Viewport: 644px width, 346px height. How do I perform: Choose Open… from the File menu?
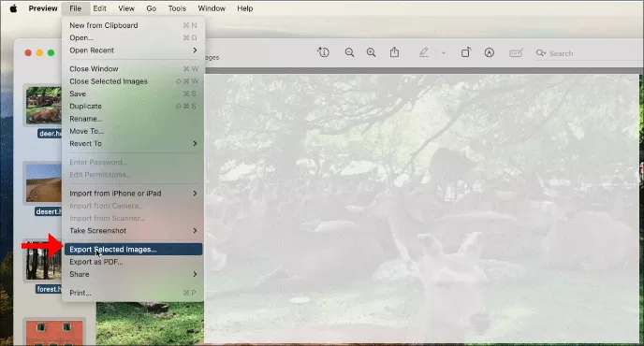coord(133,37)
